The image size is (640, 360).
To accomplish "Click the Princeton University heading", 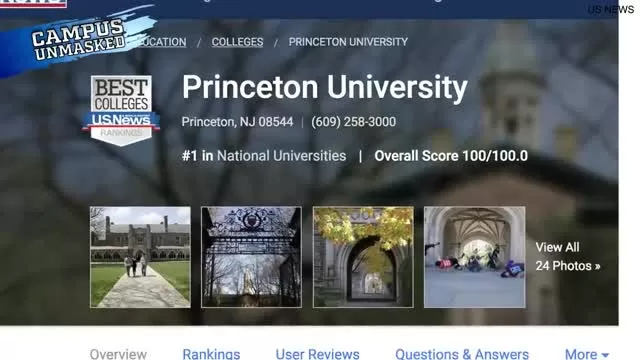I will point(325,87).
